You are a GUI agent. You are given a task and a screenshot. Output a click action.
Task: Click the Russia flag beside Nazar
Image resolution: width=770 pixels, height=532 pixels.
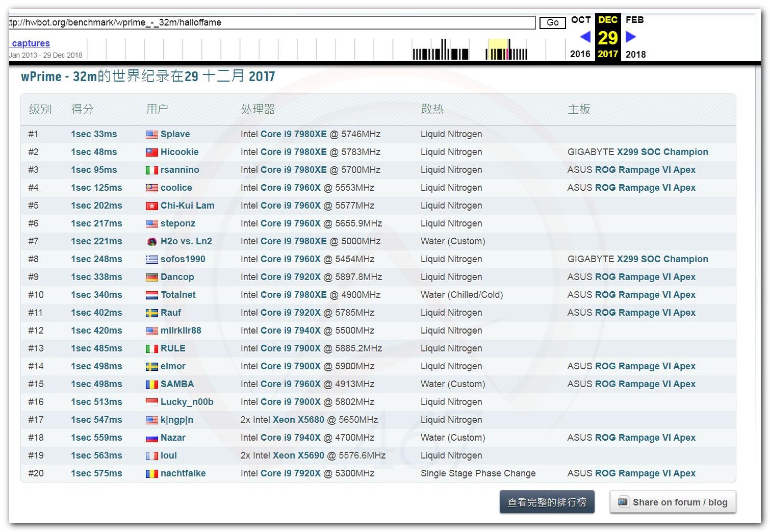point(151,438)
